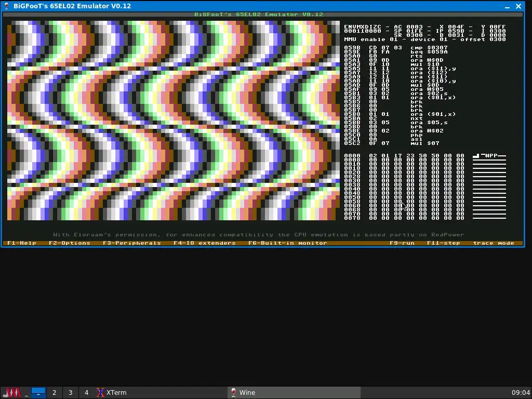Image resolution: width=532 pixels, height=399 pixels.
Task: Click the MMU enable 01 entry
Action: [x=371, y=39]
